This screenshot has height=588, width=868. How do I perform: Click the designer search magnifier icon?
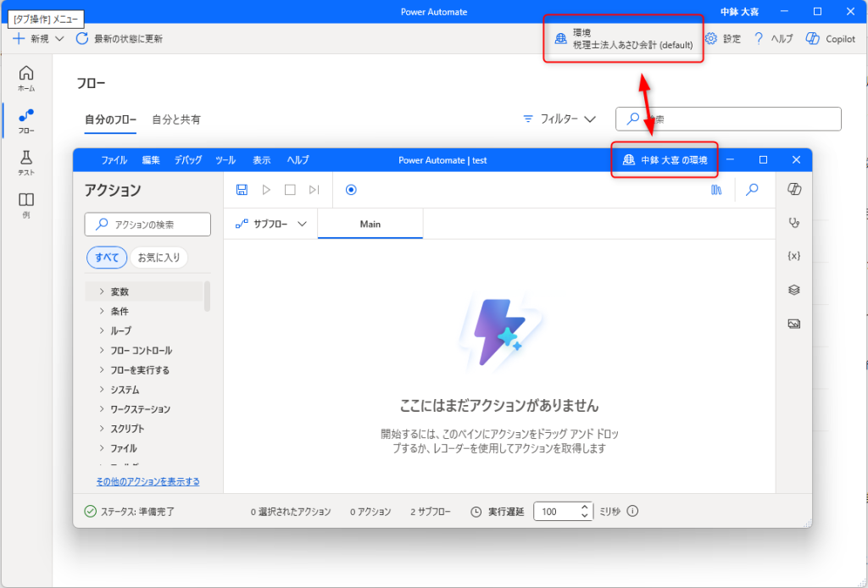click(752, 190)
